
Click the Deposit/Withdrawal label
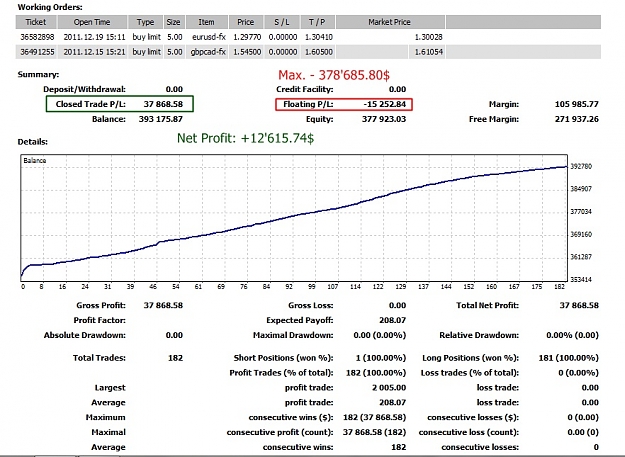point(85,89)
